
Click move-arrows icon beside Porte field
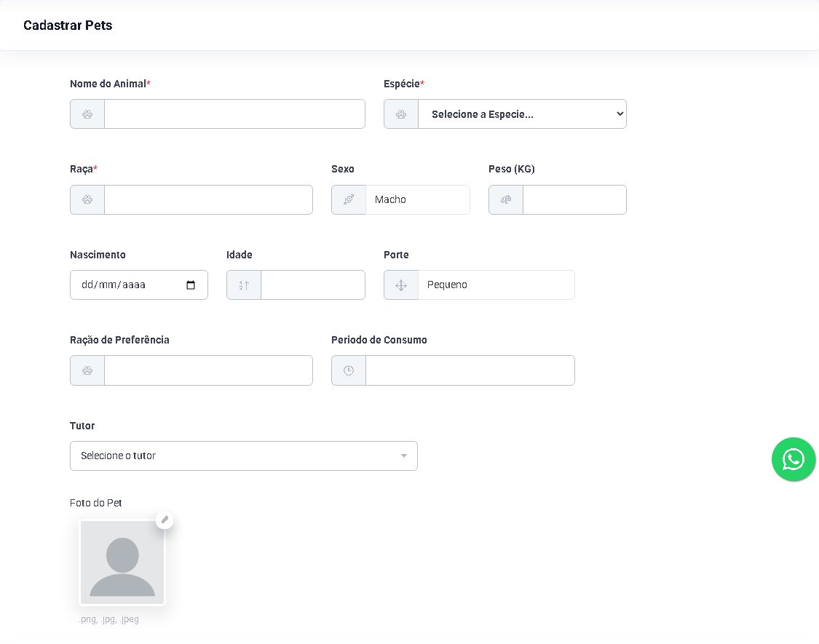tap(400, 285)
